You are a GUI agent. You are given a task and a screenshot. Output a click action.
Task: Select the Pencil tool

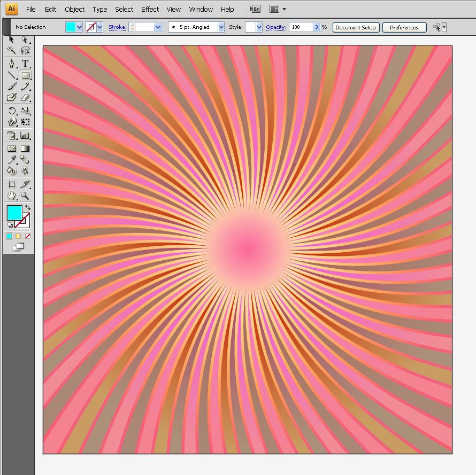[25, 87]
